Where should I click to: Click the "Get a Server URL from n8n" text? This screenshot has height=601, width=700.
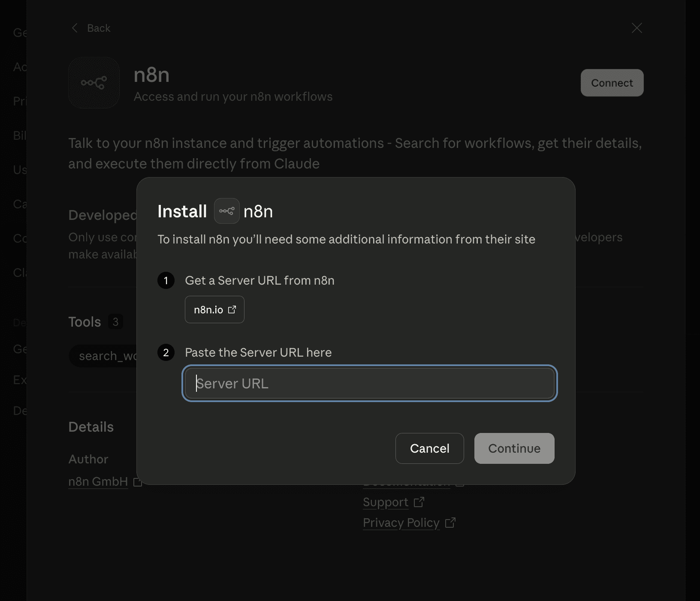[259, 280]
